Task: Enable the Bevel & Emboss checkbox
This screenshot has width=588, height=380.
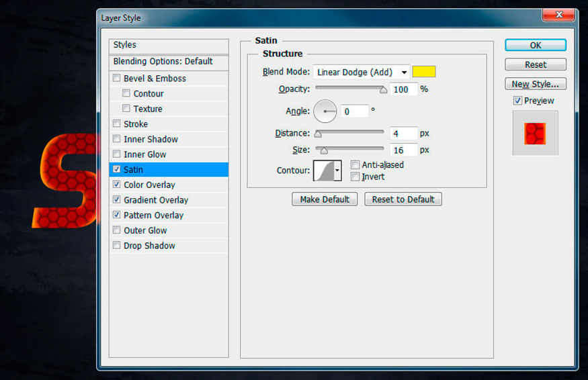Action: pos(117,78)
